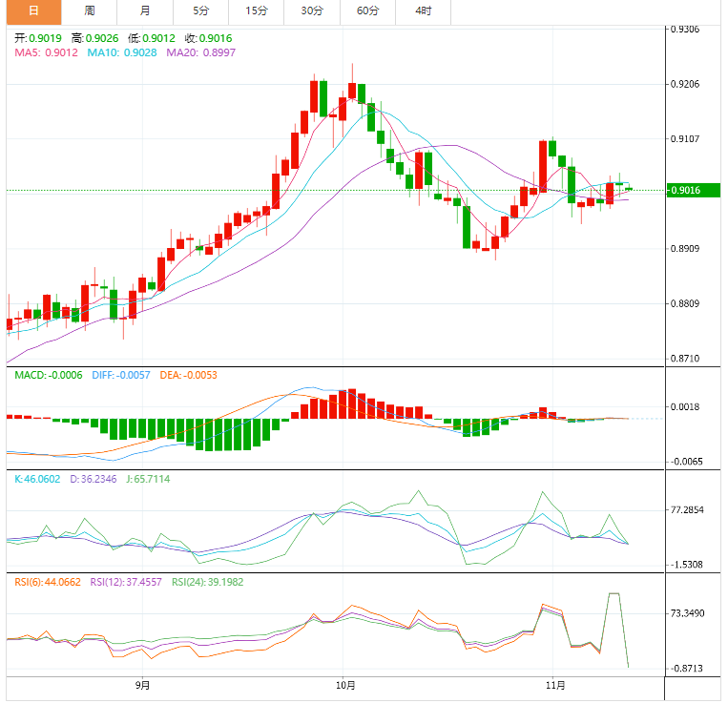The height and width of the screenshot is (703, 728).
Task: Click the RSI(6) indicator label
Action: tap(48, 581)
